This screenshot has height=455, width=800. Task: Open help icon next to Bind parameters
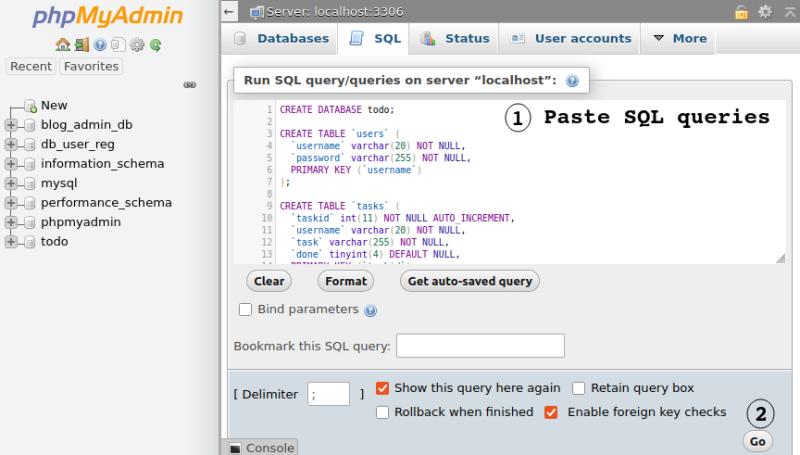[370, 310]
